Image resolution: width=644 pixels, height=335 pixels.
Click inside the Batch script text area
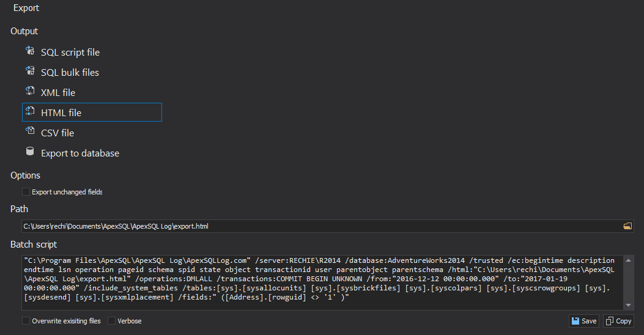click(323, 282)
